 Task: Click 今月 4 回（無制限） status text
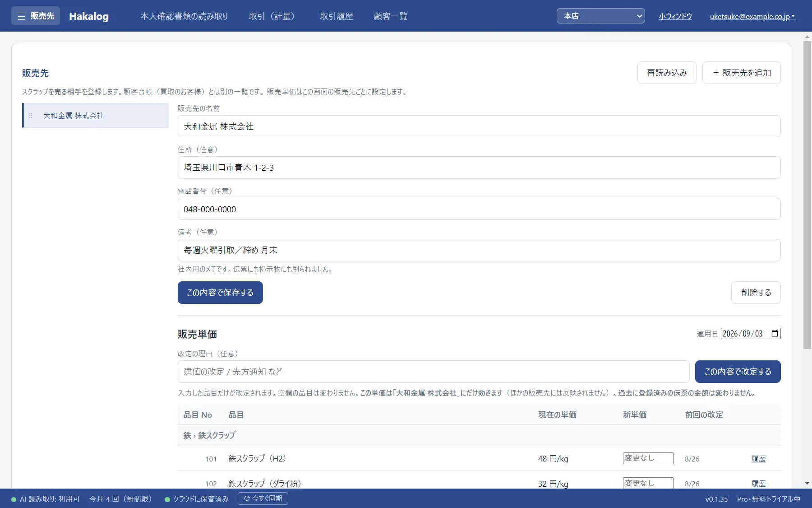pos(120,499)
